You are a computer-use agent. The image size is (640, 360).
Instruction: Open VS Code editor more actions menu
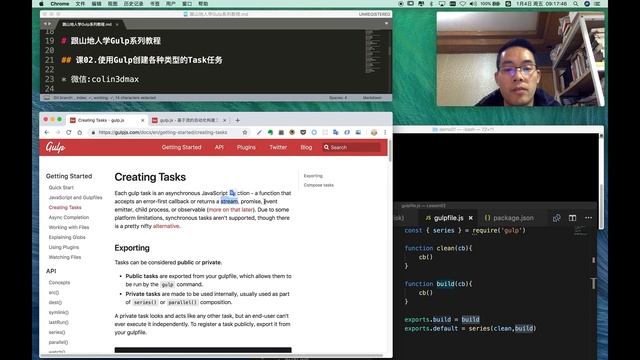(x=588, y=218)
